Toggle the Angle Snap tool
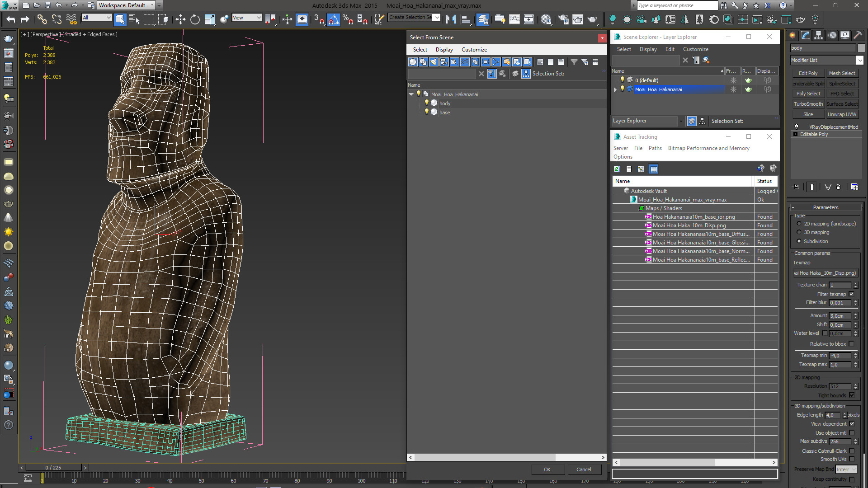868x488 pixels. pos(333,19)
